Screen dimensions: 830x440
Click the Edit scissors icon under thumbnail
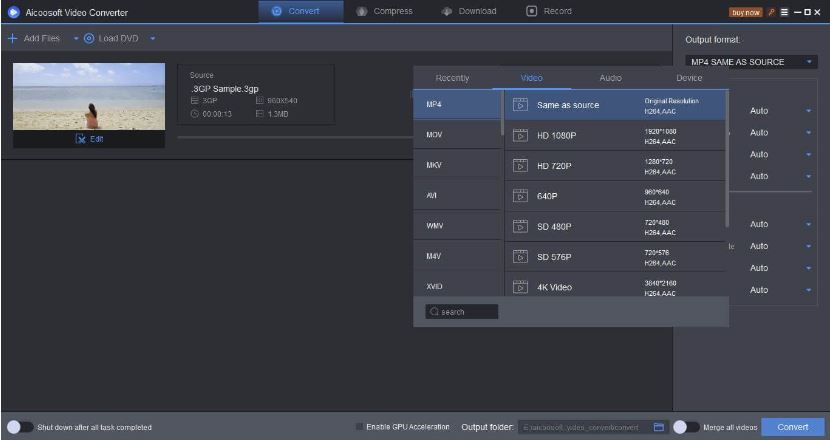82,139
